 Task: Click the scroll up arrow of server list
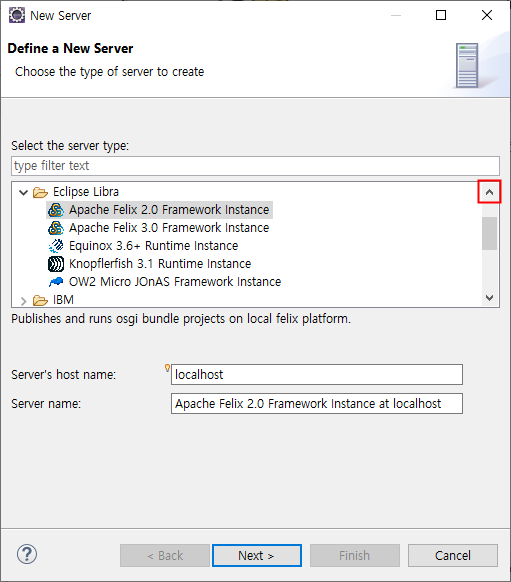point(489,192)
